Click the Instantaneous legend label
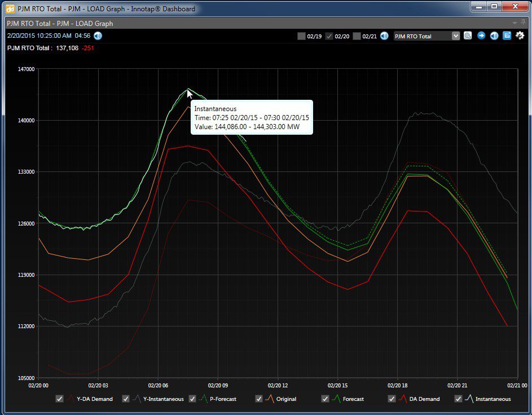This screenshot has width=532, height=415. tap(493, 399)
